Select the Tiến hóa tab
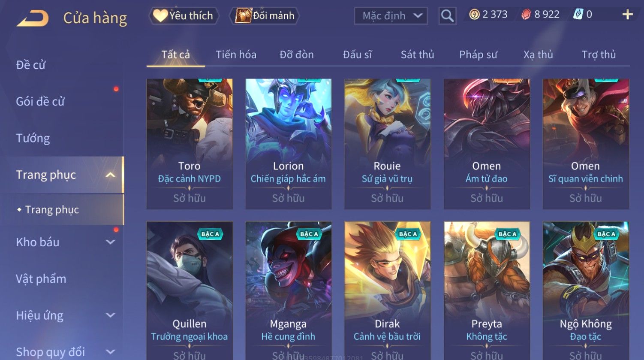Image resolution: width=644 pixels, height=360 pixels. pos(236,54)
